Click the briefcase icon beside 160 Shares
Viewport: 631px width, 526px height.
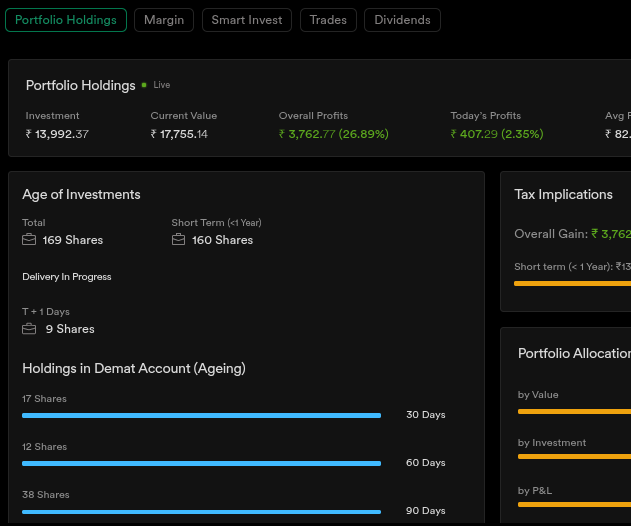pyautogui.click(x=178, y=240)
